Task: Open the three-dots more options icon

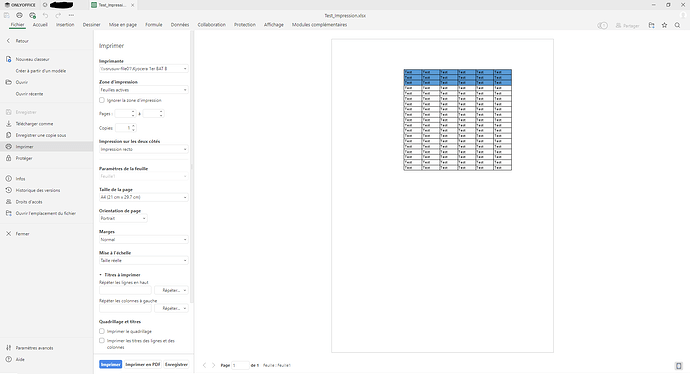Action: 71,15
